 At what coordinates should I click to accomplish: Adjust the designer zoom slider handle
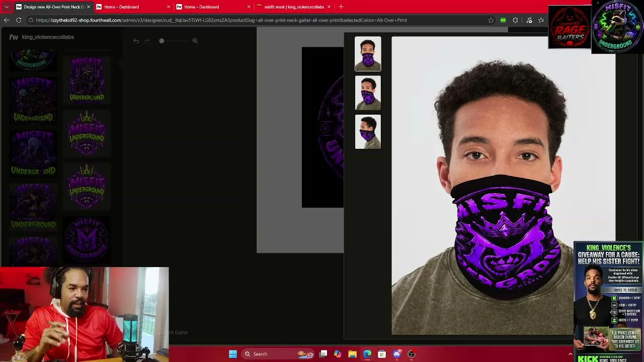tap(162, 41)
